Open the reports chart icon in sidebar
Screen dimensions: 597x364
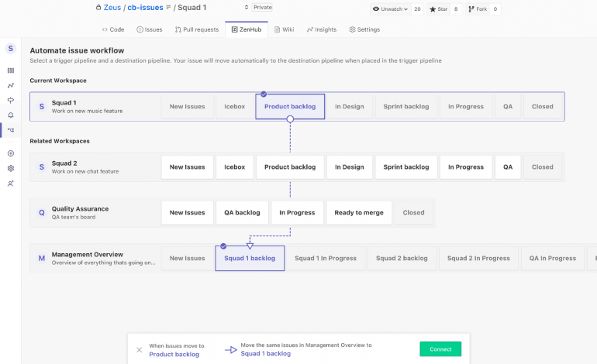tap(11, 86)
